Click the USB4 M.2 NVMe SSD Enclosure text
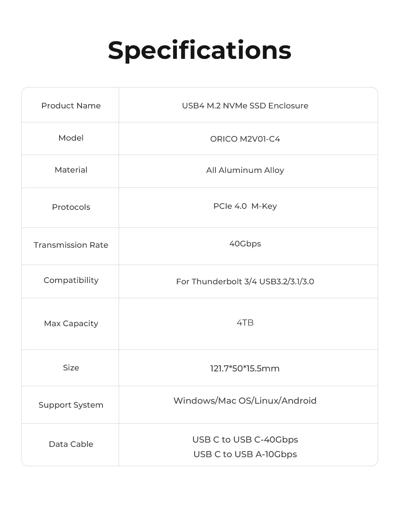Image resolution: width=399 pixels, height=532 pixels. pyautogui.click(x=245, y=106)
